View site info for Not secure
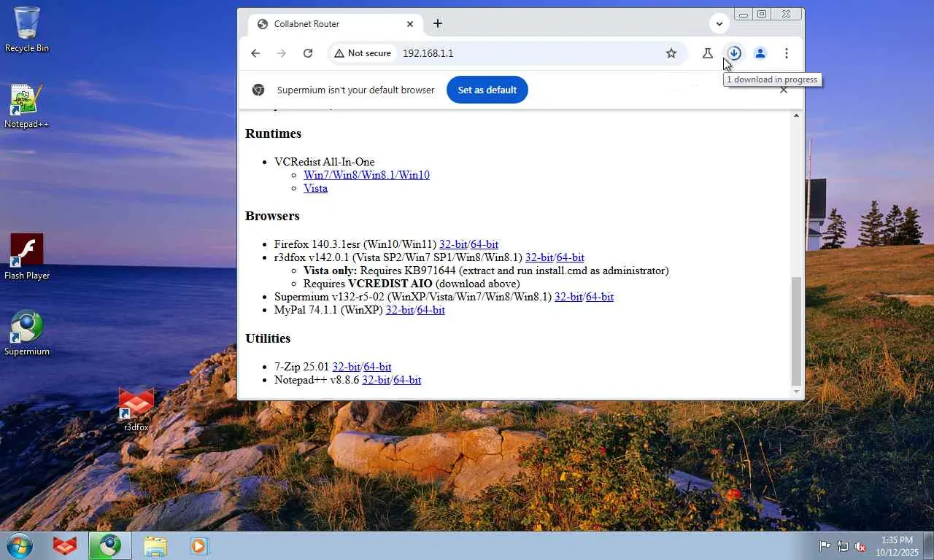Screen dimensions: 934x560 tap(363, 53)
